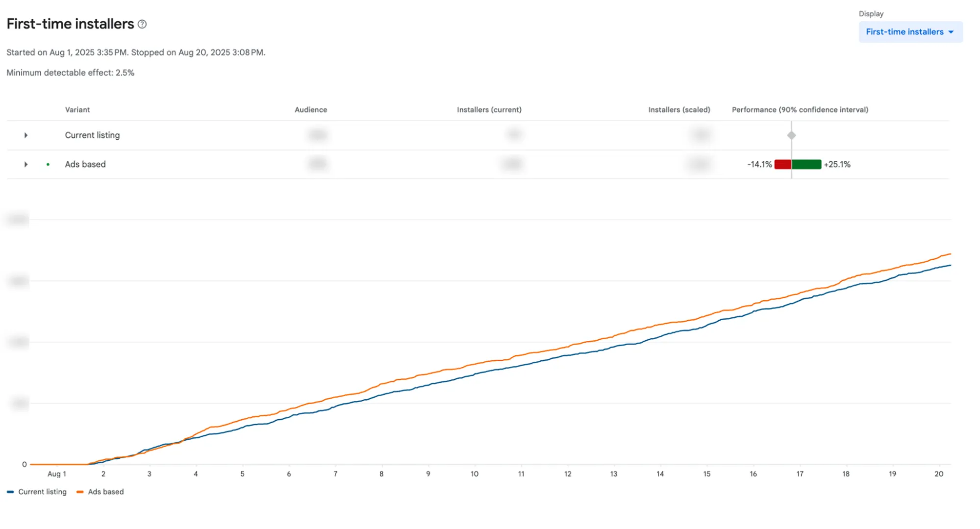Image resolution: width=980 pixels, height=529 pixels.
Task: Expand the Ads based variant row
Action: [25, 164]
